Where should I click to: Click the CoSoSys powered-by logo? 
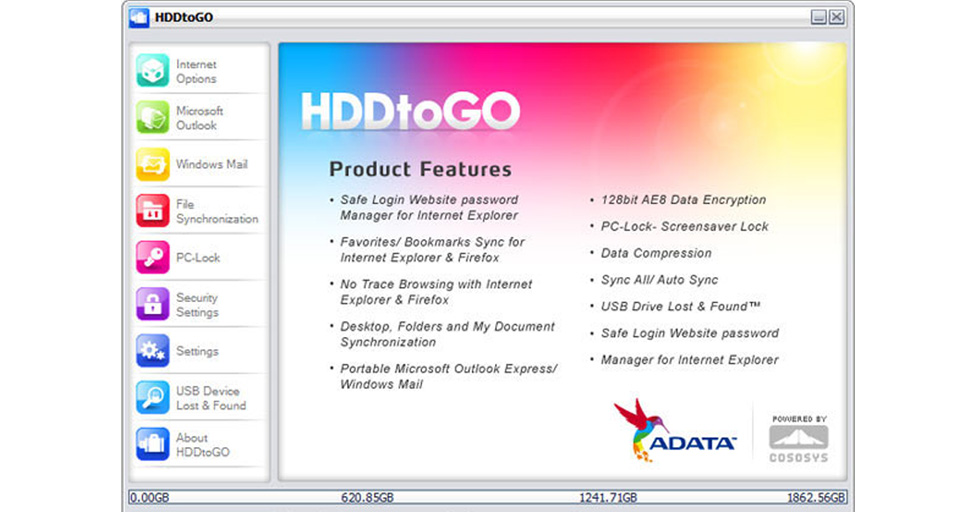799,439
